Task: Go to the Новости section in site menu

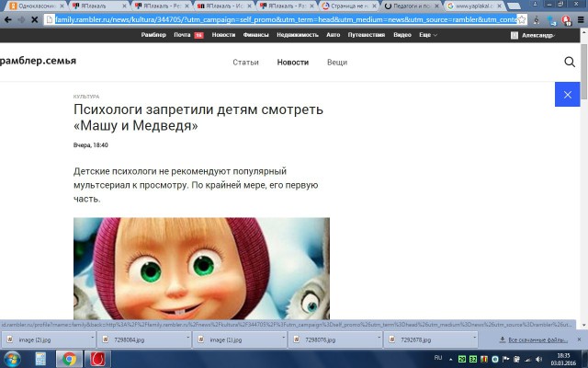Action: tap(293, 63)
